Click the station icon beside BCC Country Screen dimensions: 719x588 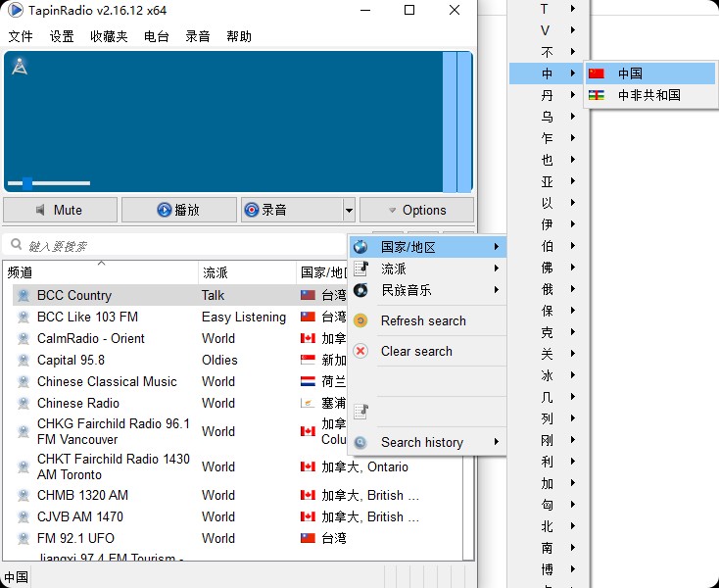[x=24, y=295]
